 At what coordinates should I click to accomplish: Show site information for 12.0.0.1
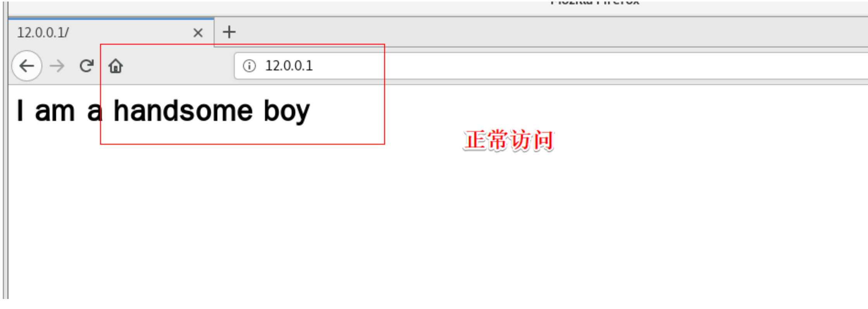(249, 66)
